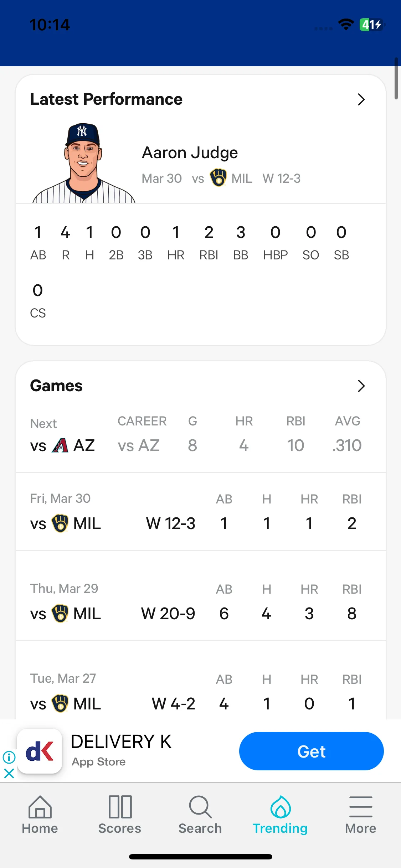
Task: Switch to the Scores tab
Action: pyautogui.click(x=120, y=815)
